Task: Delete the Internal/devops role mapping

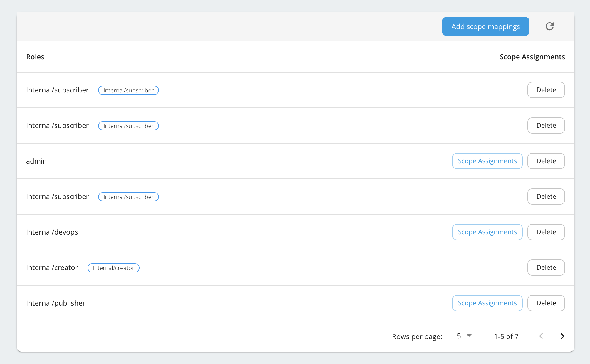Action: tap(546, 232)
